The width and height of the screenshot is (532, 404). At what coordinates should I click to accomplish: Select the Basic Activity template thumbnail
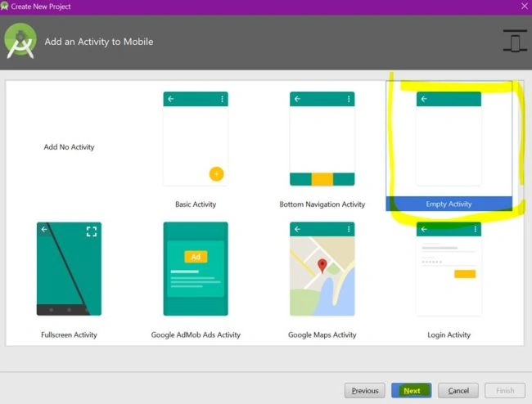pyautogui.click(x=196, y=139)
